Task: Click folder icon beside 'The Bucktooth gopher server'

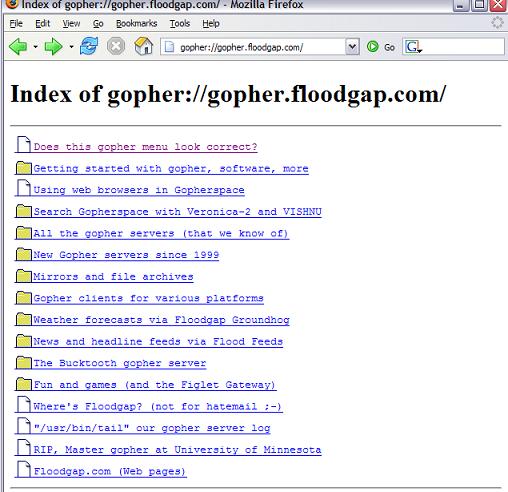Action: [24, 362]
